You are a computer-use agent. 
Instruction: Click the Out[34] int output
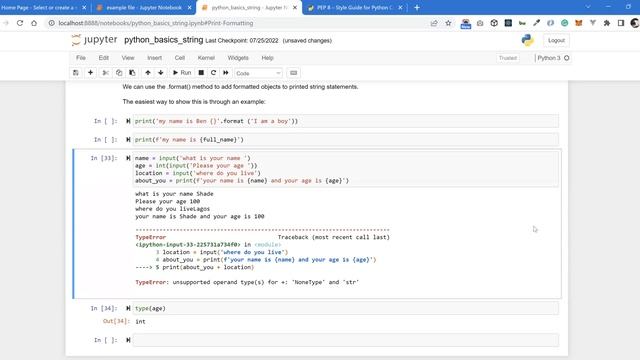(x=140, y=322)
